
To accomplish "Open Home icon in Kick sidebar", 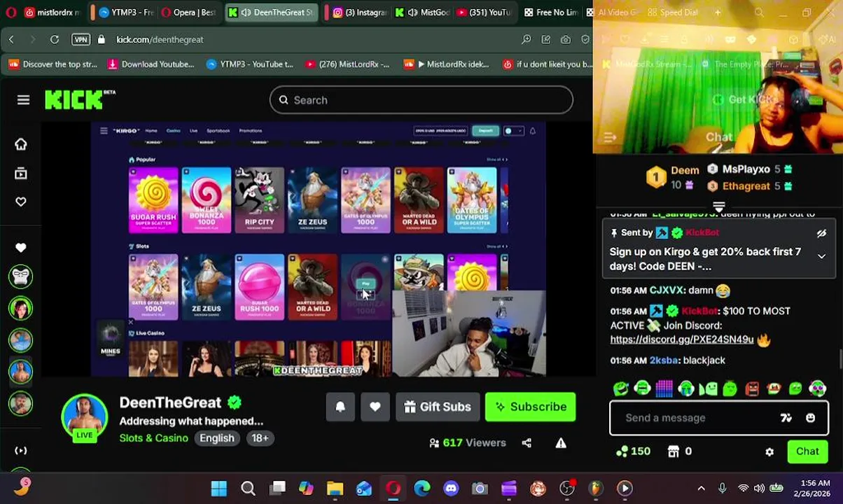I will tap(21, 144).
